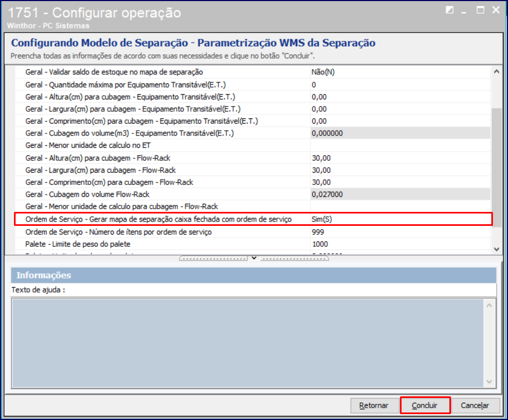Edit the Largura Flow-Rack value 30,00

coord(400,170)
